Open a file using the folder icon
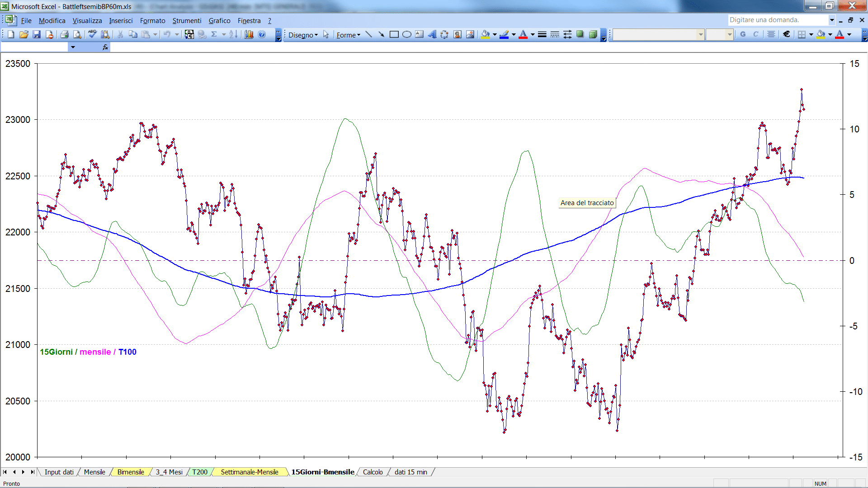868x488 pixels. coord(24,34)
